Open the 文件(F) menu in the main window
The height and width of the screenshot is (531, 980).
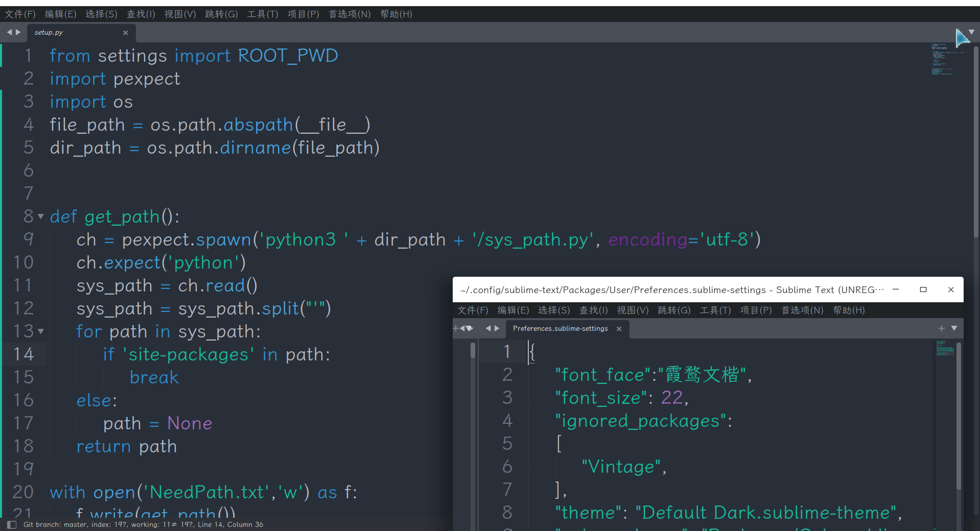(x=20, y=14)
